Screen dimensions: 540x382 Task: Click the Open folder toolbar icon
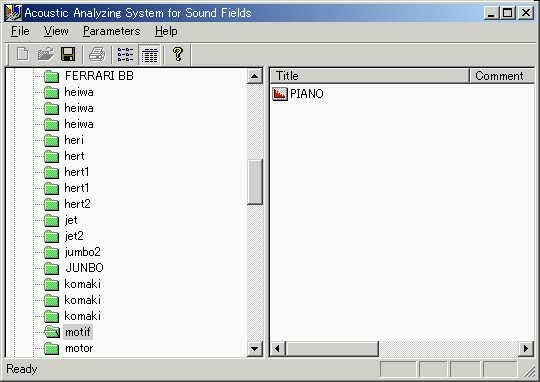click(45, 54)
